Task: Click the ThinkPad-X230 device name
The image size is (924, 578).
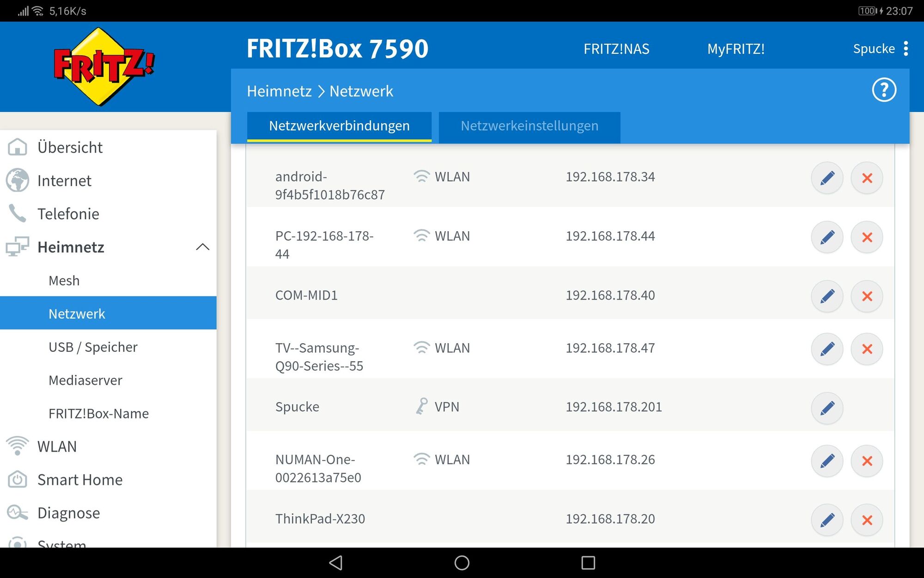Action: click(320, 519)
